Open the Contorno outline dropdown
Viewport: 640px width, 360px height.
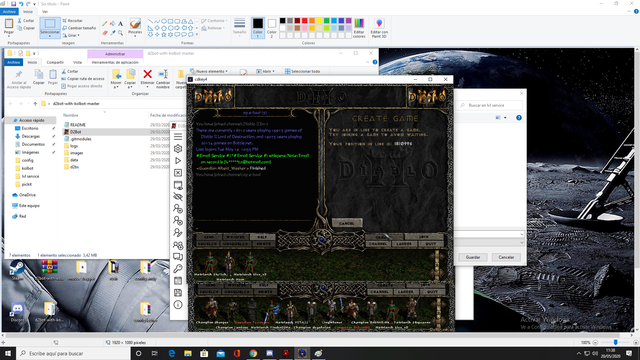(214, 20)
